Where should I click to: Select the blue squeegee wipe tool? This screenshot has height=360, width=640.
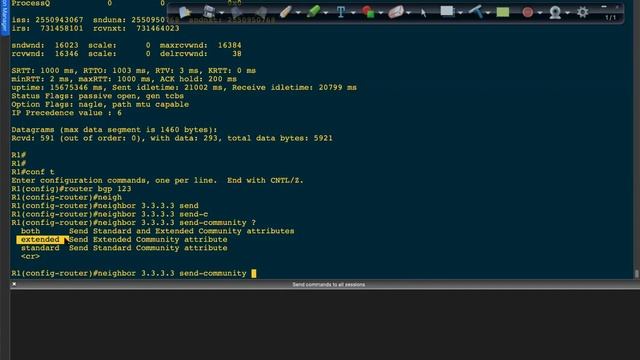tap(476, 11)
